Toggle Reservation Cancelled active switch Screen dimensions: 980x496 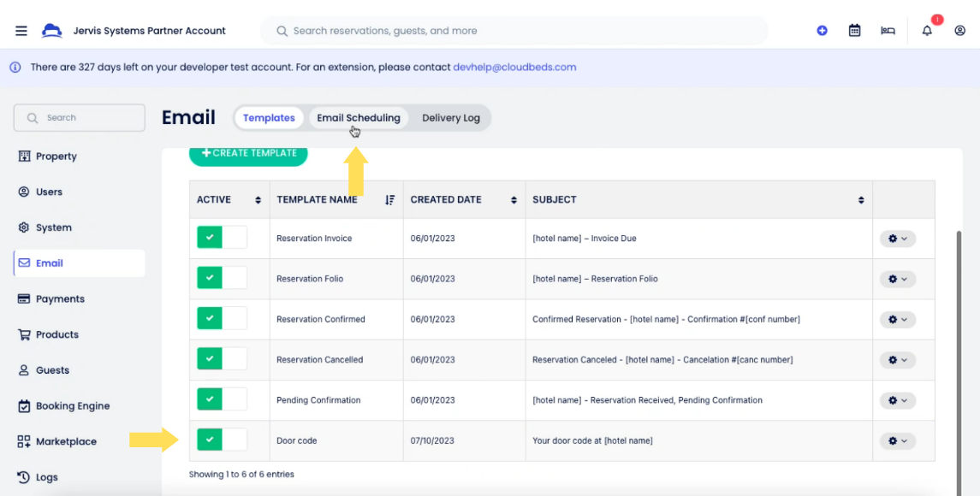[x=222, y=359]
